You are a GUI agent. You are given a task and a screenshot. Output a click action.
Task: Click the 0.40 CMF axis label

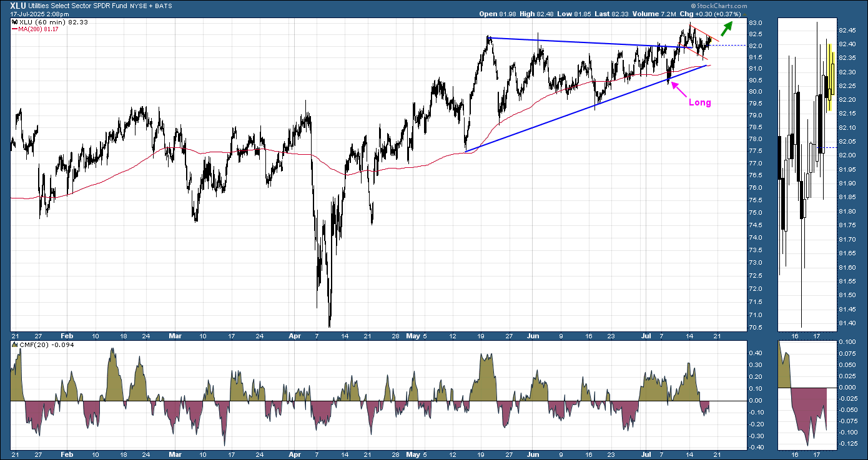click(757, 353)
